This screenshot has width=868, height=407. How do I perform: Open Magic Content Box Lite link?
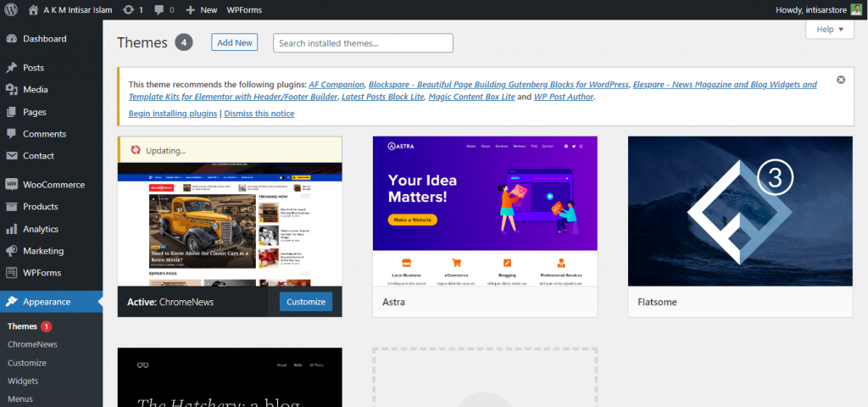(471, 97)
